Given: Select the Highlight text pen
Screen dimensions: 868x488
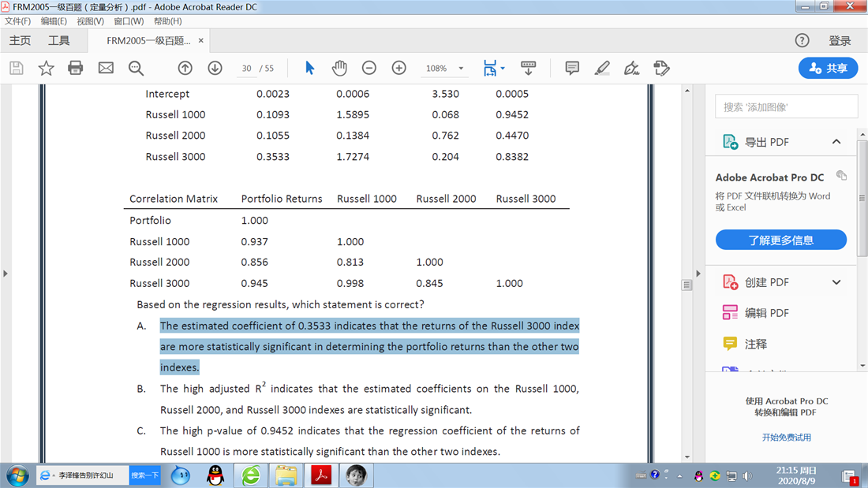Looking at the screenshot, I should (x=602, y=68).
